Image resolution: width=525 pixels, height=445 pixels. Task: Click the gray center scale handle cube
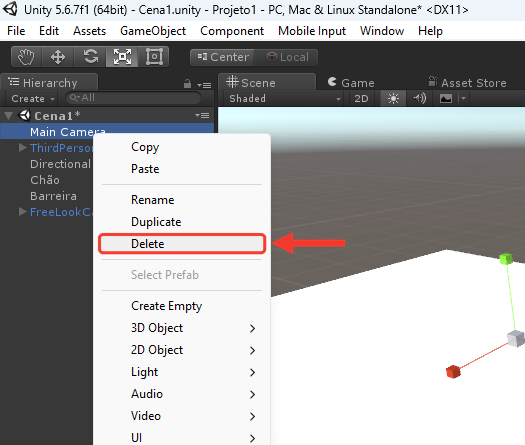click(516, 338)
